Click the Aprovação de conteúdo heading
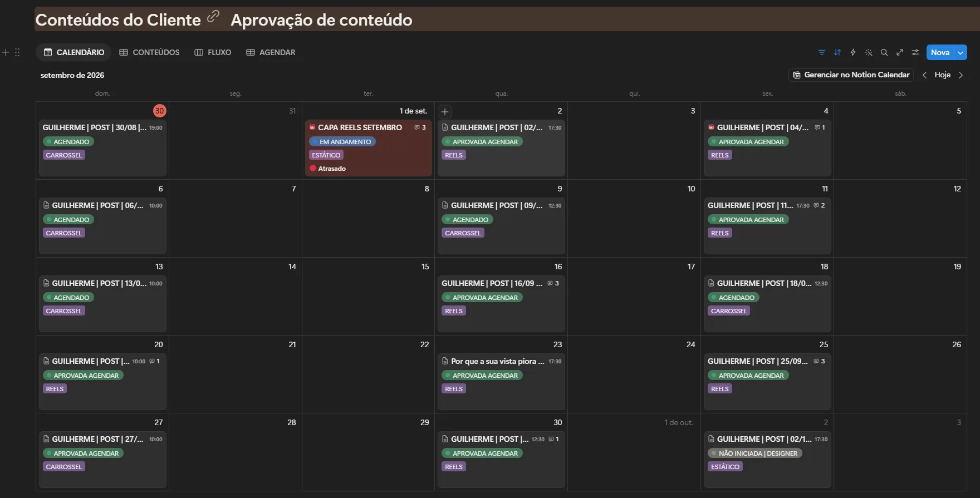 pos(321,20)
